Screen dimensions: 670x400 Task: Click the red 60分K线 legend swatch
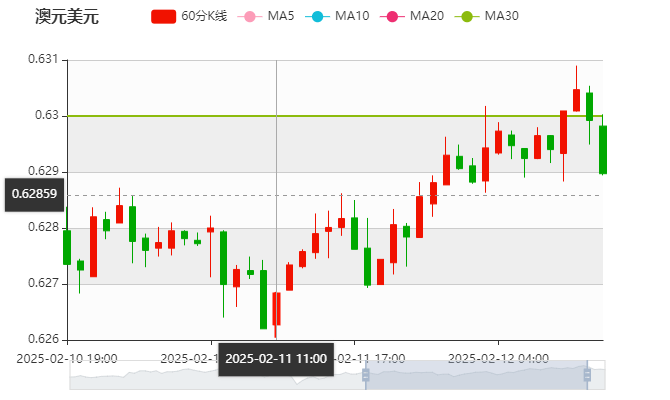tap(164, 16)
